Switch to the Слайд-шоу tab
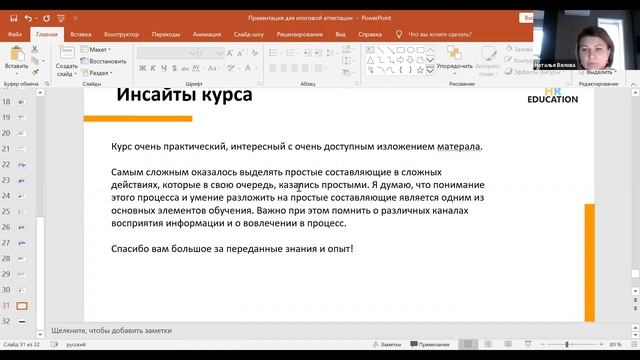Screen dimensions: 640x360 click(249, 34)
